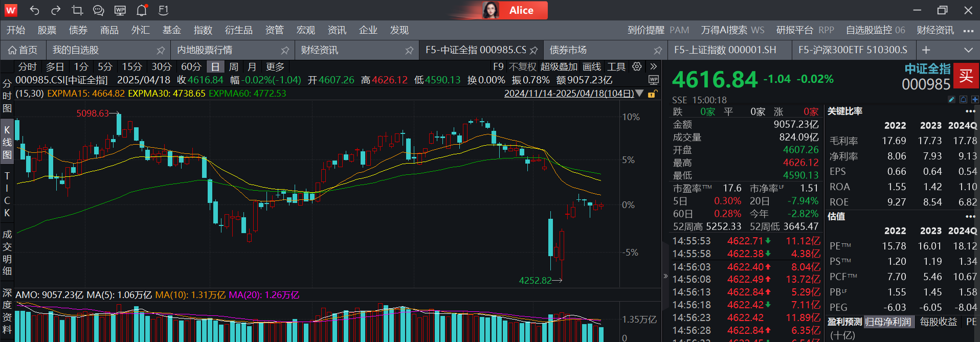Expand the date range triangle dropdown
Screen dimensions: 980x342
pyautogui.click(x=639, y=94)
